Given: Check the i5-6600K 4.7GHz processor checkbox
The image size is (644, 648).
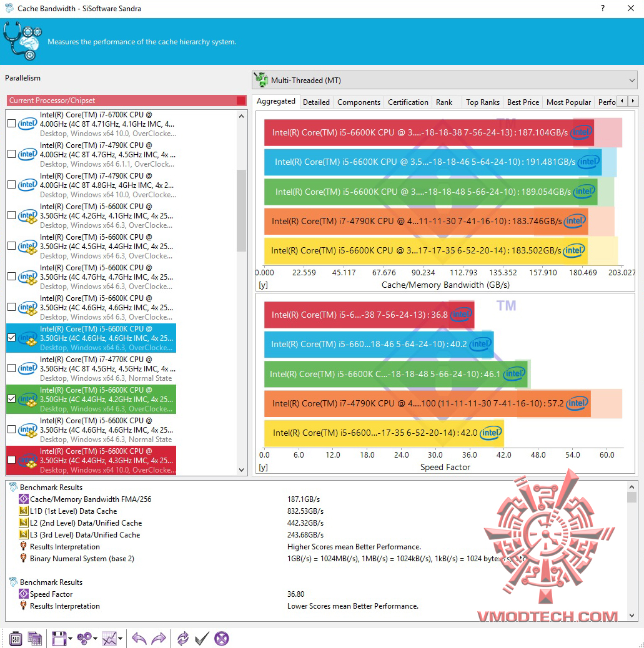Looking at the screenshot, I should 12,276.
